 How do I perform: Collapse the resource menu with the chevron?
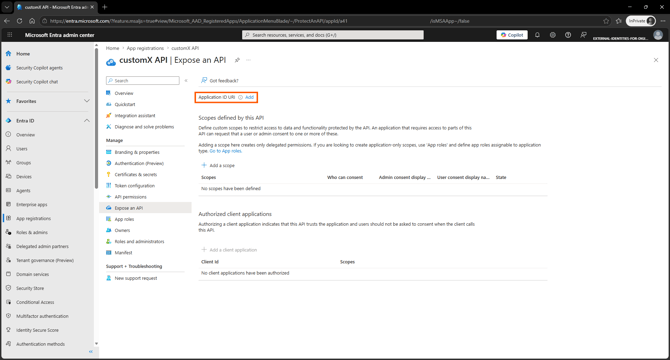tap(186, 81)
